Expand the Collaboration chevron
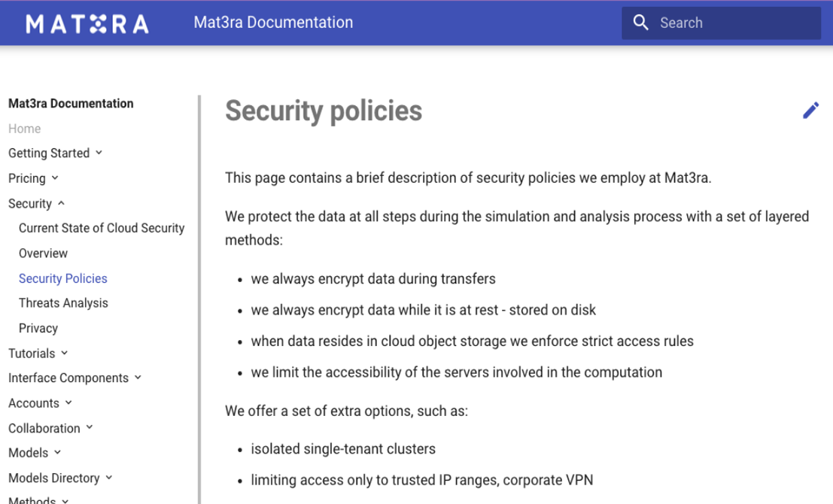The width and height of the screenshot is (833, 504). (90, 427)
